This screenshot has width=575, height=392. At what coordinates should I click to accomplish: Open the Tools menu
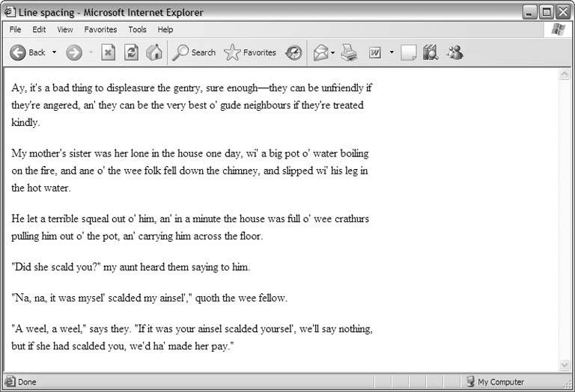click(137, 30)
